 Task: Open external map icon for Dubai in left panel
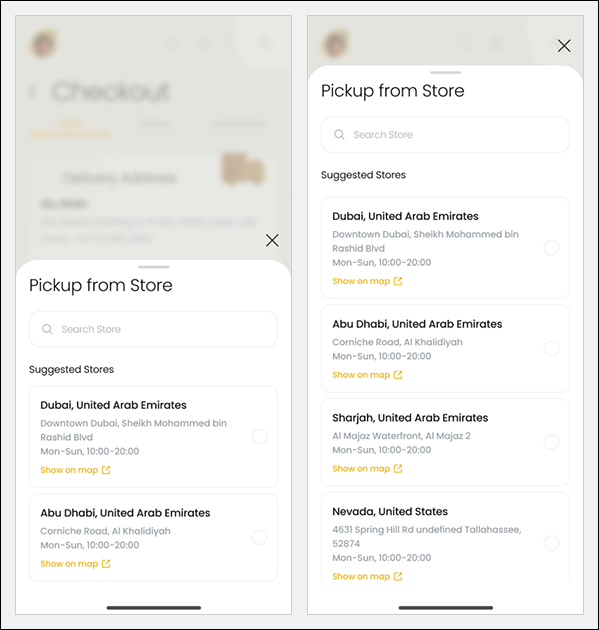[106, 470]
